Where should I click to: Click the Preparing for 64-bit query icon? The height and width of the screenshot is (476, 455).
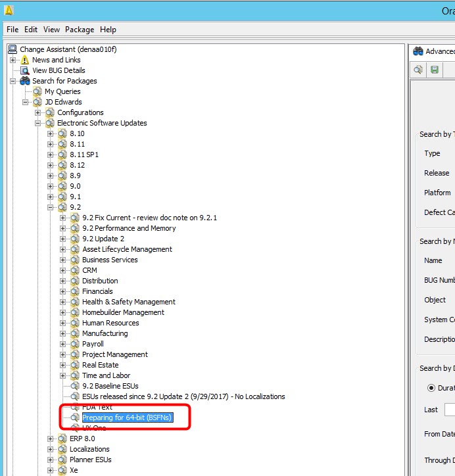(75, 417)
